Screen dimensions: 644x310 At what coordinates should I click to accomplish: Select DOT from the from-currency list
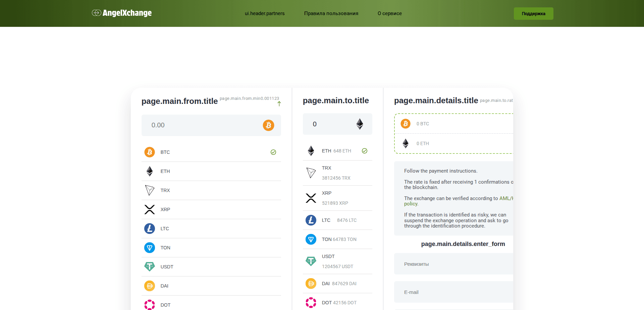click(x=149, y=305)
